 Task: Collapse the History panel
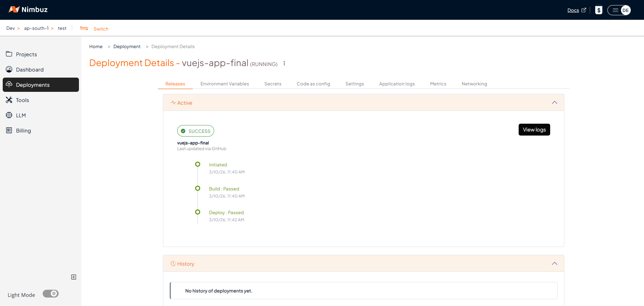[554, 264]
